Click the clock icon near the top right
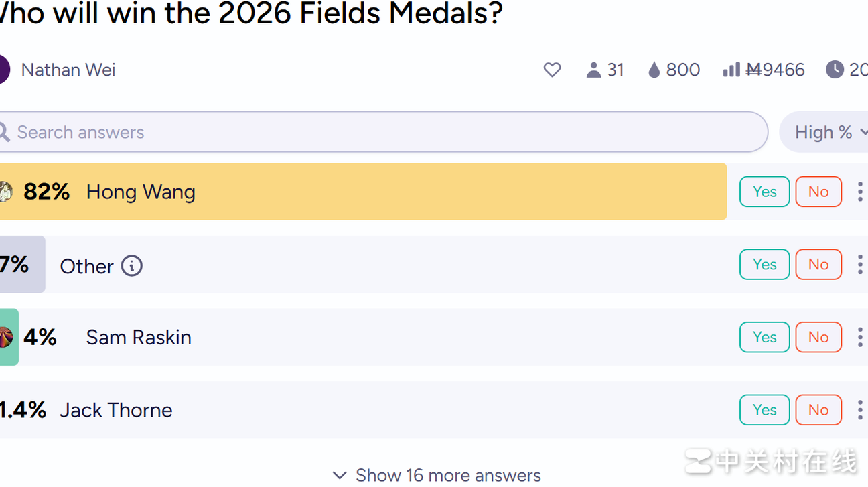 tap(835, 70)
